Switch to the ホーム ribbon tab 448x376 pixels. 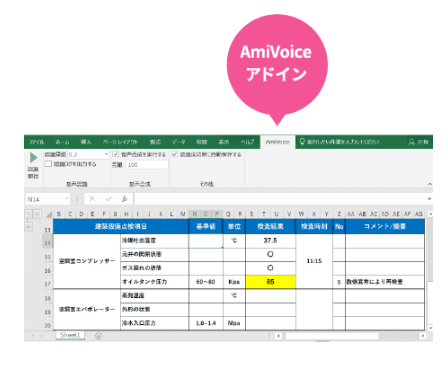click(62, 142)
